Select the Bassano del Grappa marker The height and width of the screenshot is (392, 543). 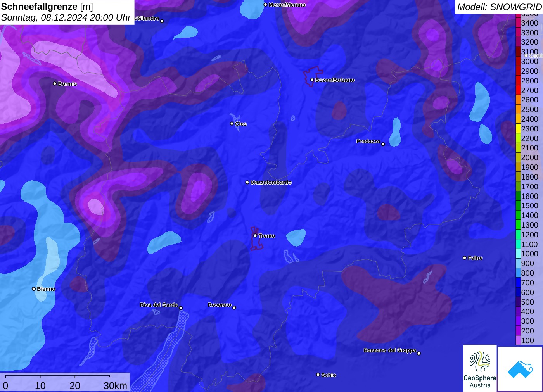pos(419,353)
